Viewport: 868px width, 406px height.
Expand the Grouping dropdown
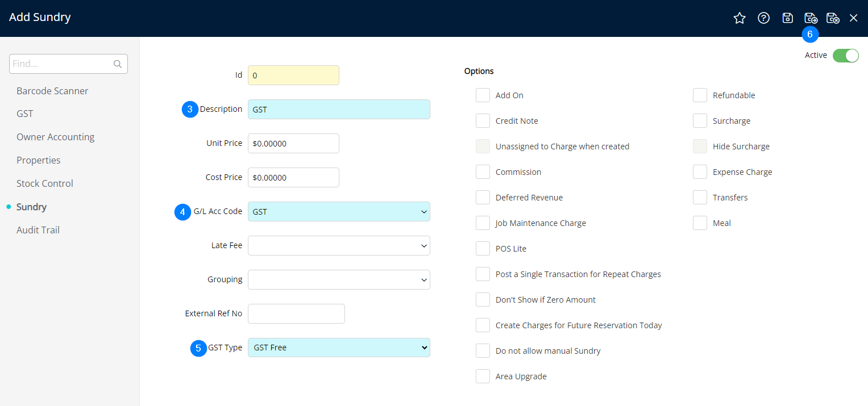[339, 280]
